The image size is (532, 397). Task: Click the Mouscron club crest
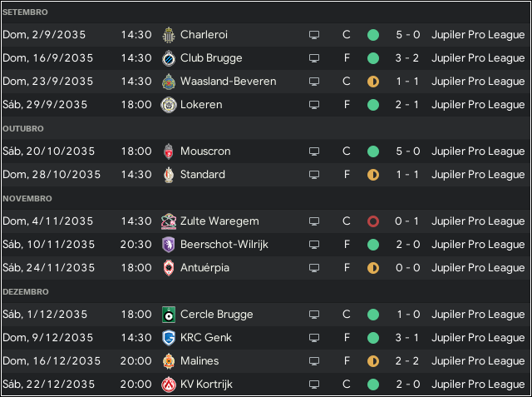pyautogui.click(x=169, y=151)
